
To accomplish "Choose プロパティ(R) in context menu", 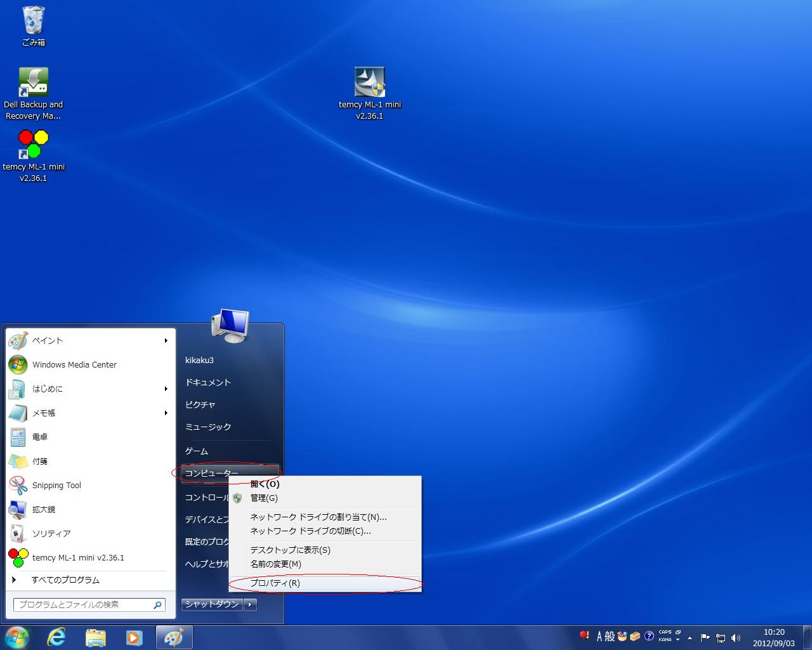I will tap(325, 583).
